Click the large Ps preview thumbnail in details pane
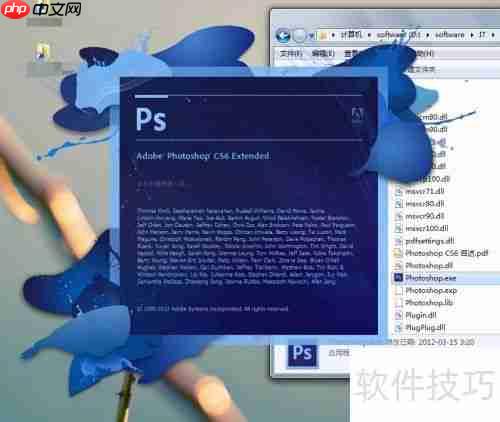 pos(303,355)
